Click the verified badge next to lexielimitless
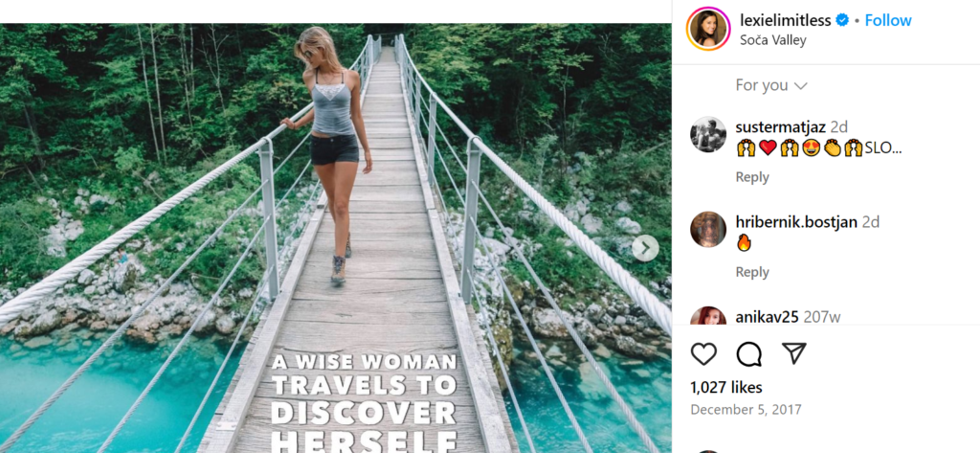This screenshot has width=980, height=453. (843, 20)
